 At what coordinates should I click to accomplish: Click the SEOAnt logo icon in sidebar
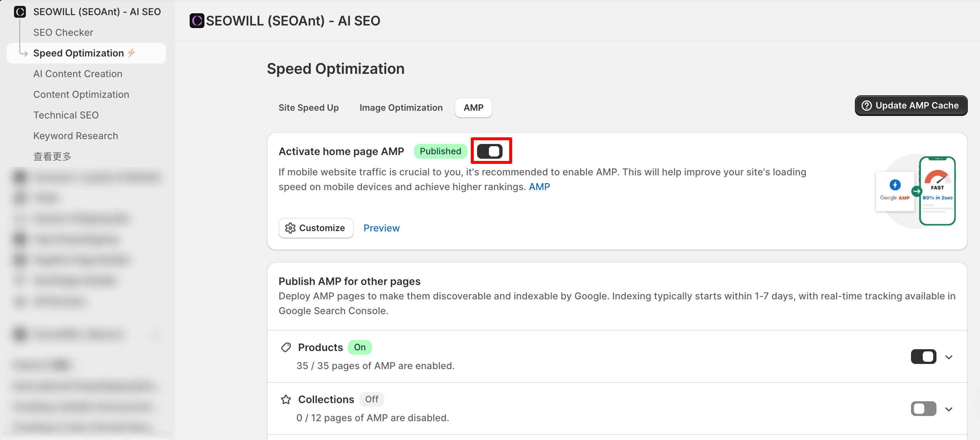(20, 12)
